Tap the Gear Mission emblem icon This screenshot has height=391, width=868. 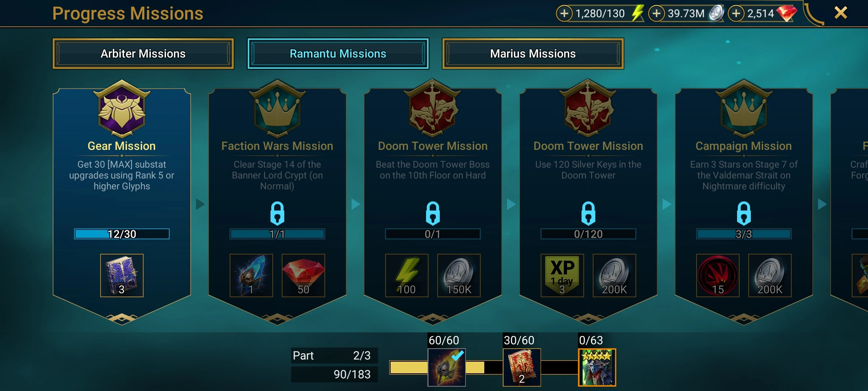[122, 109]
